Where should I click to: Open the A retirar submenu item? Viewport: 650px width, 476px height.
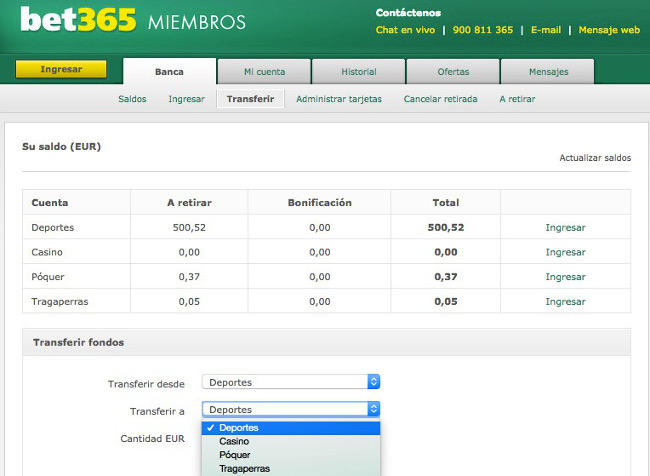[517, 99]
